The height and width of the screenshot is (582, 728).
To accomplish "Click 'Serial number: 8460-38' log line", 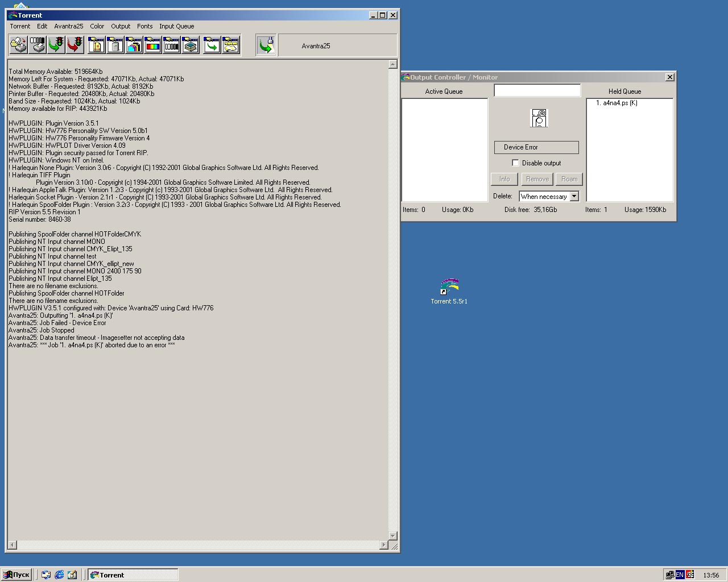I will tap(40, 219).
